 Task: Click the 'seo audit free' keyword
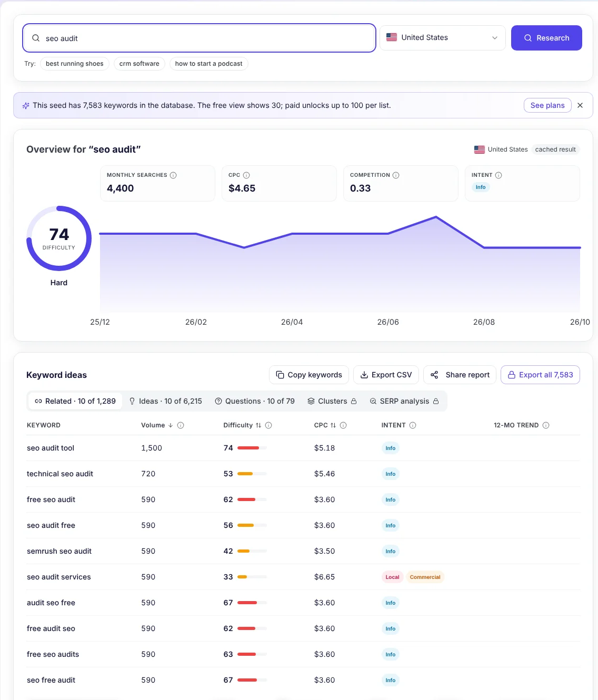(x=51, y=525)
